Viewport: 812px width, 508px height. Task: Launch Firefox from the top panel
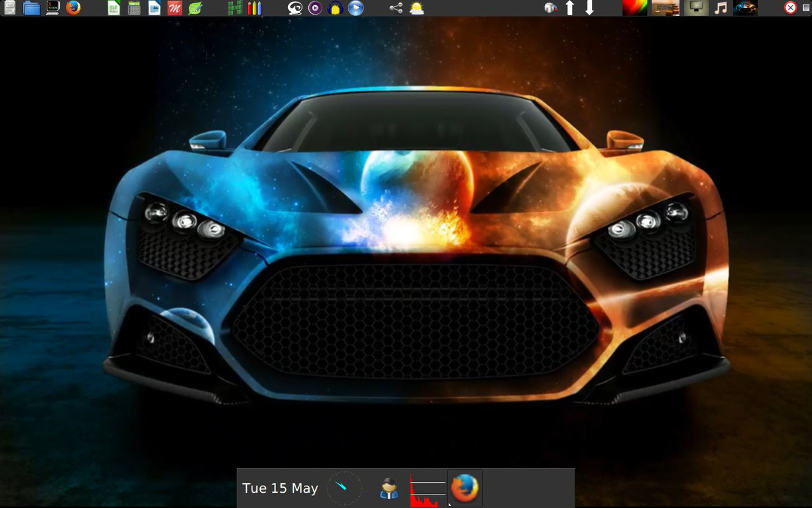coord(74,8)
